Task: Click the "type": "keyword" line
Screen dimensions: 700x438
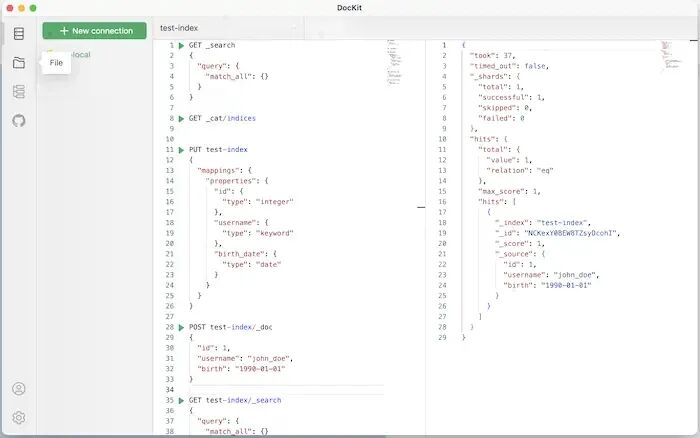Action: (x=258, y=233)
